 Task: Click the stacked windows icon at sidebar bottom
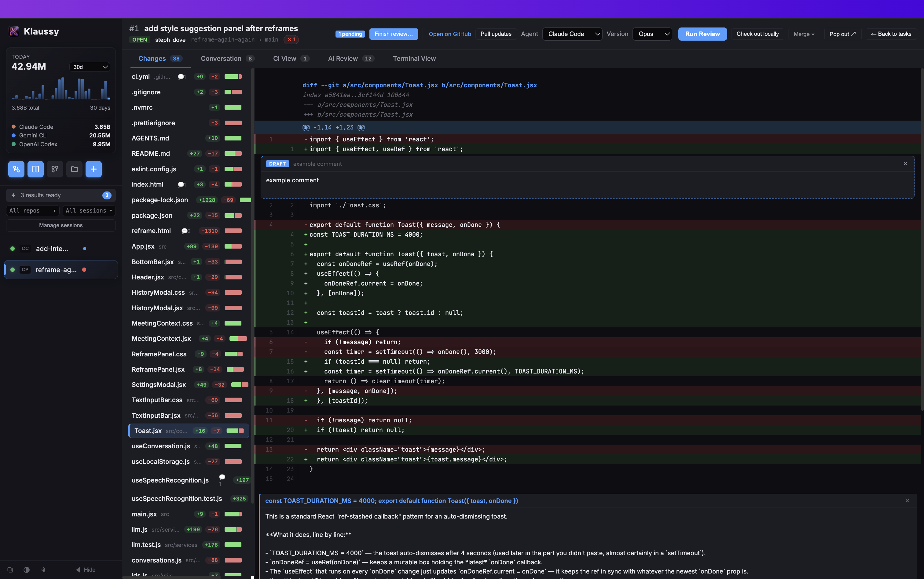click(x=10, y=570)
